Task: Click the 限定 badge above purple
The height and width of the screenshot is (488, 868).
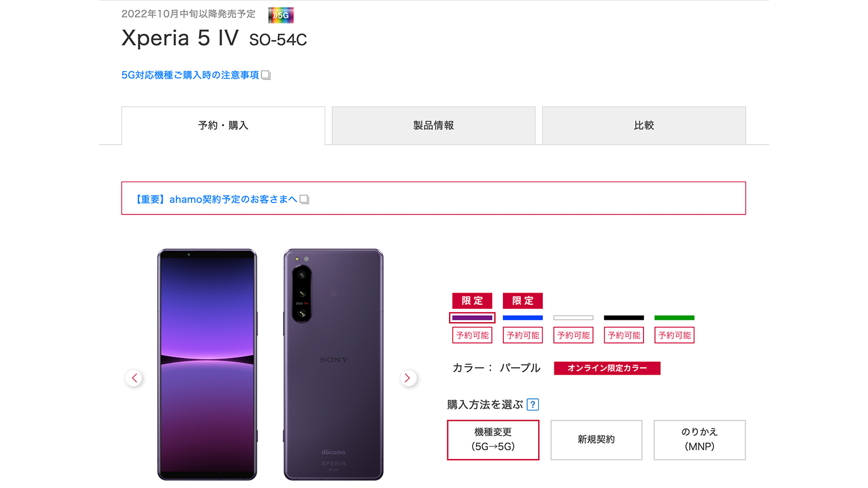Action: pos(472,301)
